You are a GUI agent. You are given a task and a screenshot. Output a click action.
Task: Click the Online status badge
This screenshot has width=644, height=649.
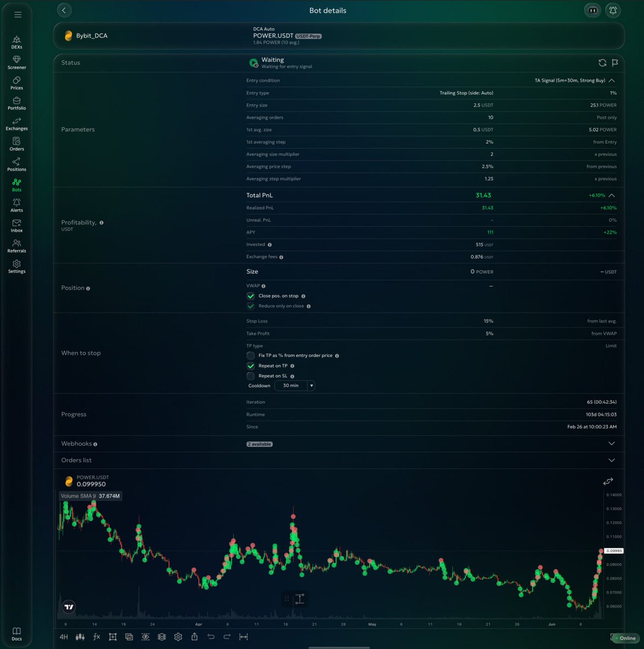pyautogui.click(x=625, y=638)
